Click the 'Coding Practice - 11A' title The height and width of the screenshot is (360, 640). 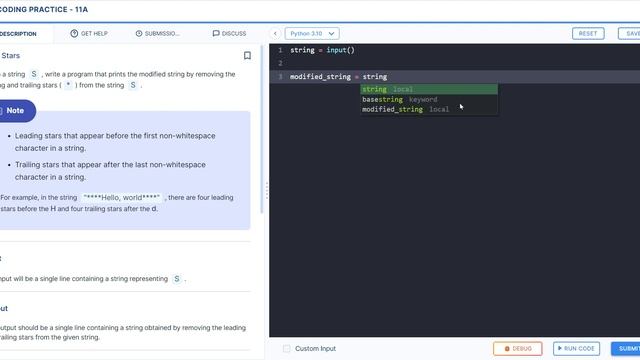point(44,9)
